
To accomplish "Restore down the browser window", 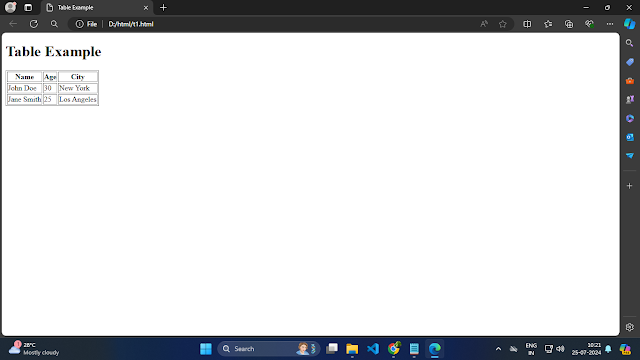I will click(x=607, y=7).
